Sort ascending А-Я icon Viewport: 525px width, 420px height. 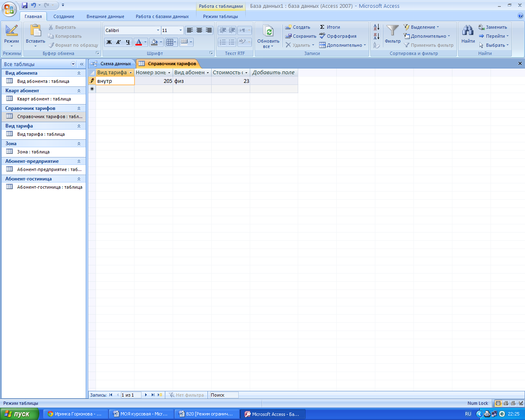(377, 27)
